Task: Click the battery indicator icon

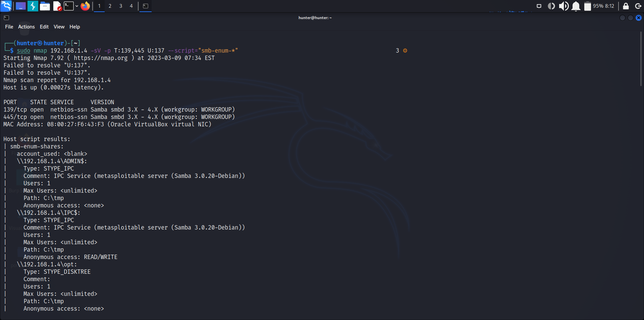Action: [588, 6]
